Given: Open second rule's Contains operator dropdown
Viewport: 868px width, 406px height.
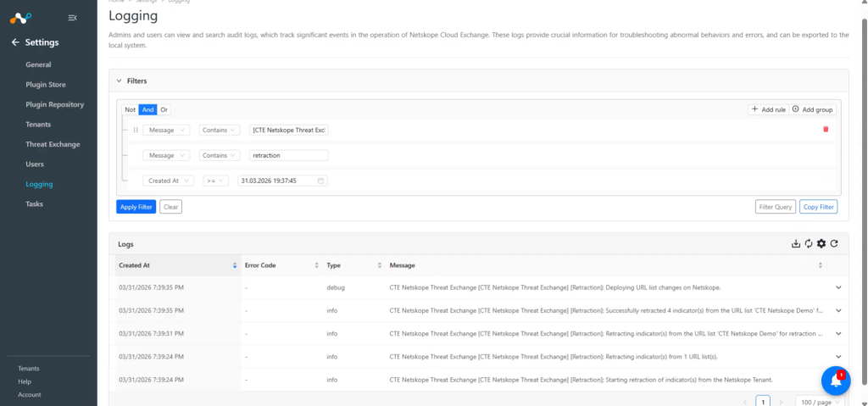Looking at the screenshot, I should (x=220, y=156).
